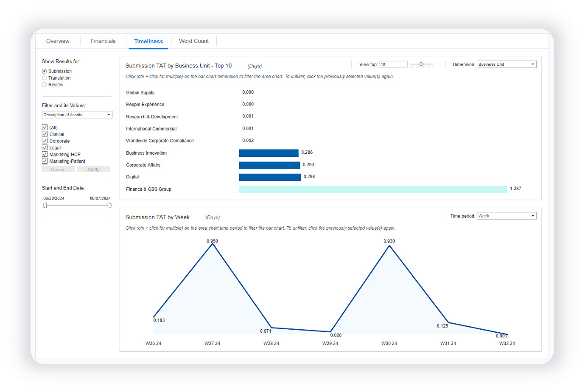Go to the Word Count tab
The width and height of the screenshot is (585, 392).
point(193,41)
